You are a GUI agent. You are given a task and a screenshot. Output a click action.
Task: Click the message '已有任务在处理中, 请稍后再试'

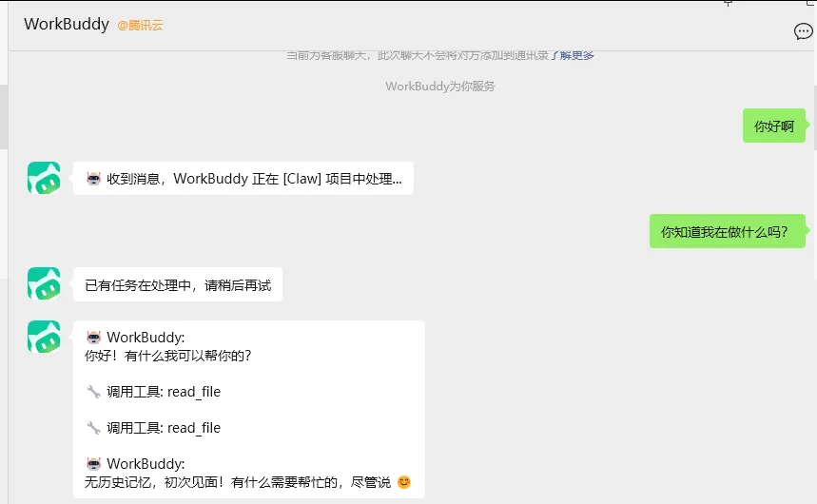tap(178, 284)
